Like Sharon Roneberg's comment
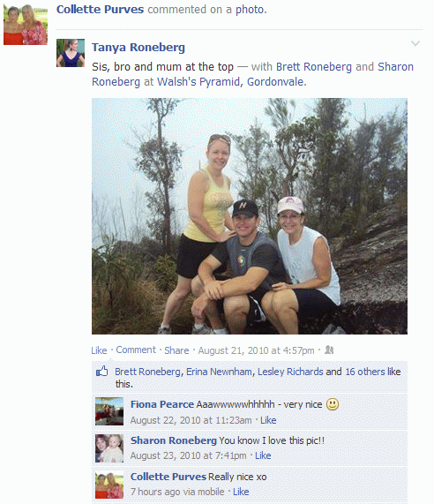Viewport: 434px width, 504px height. (263, 455)
